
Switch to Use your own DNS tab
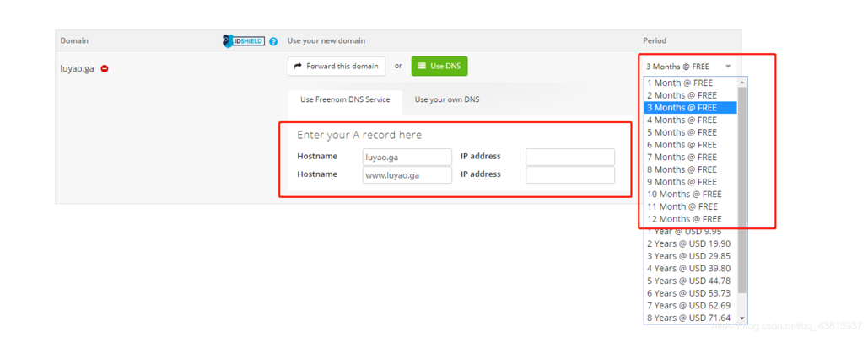(447, 99)
